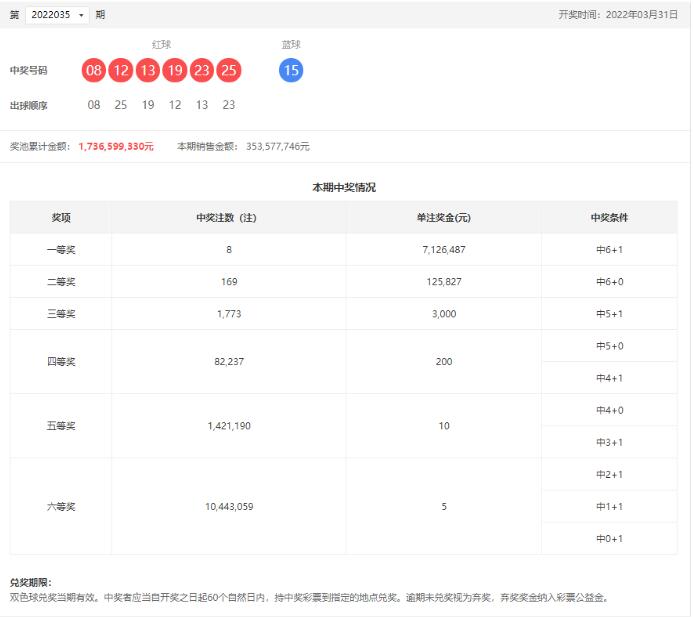Screen dimensions: 694x617
Task: Click the 出球顺序 label
Action: click(28, 106)
